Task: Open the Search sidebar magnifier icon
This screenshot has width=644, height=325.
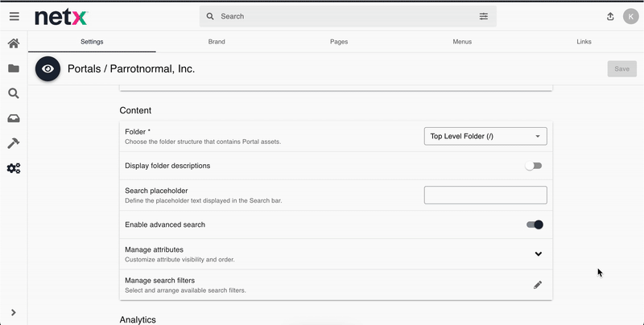Action: (x=14, y=93)
